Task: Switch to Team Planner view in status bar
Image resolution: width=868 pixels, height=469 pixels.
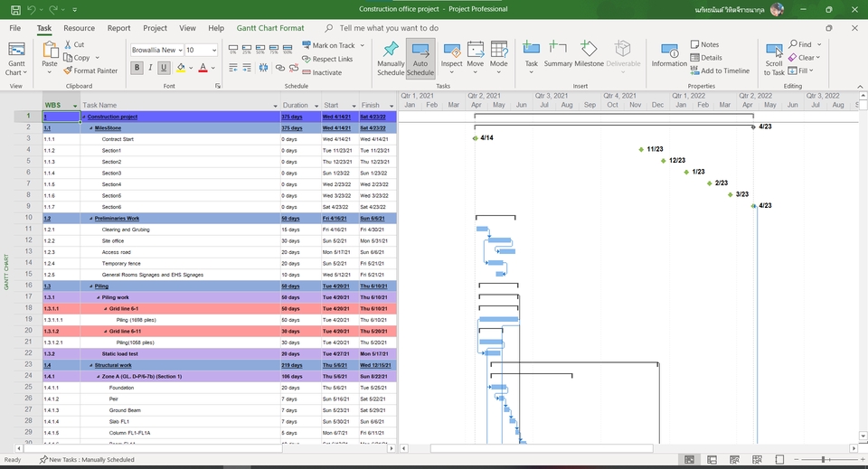Action: [734, 460]
